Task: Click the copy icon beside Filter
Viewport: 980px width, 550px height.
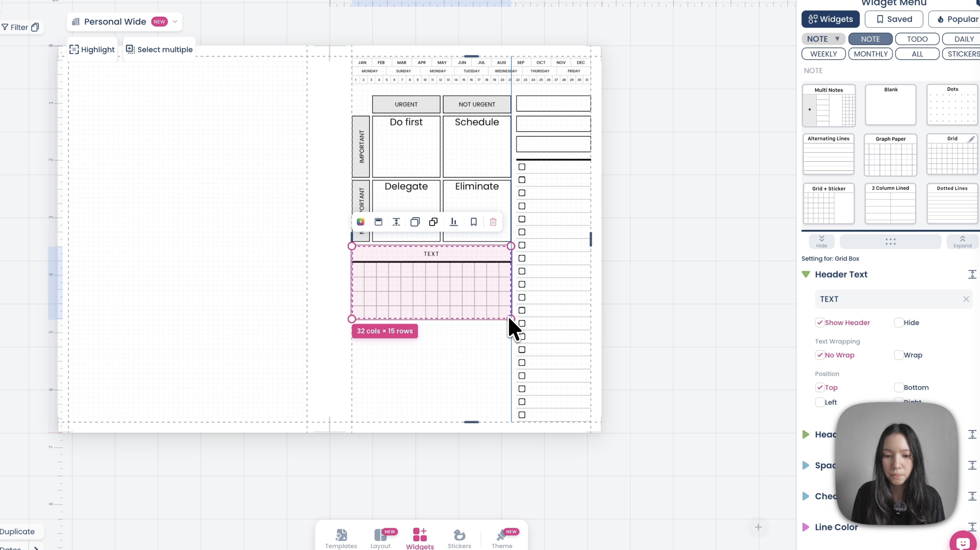Action: click(35, 27)
